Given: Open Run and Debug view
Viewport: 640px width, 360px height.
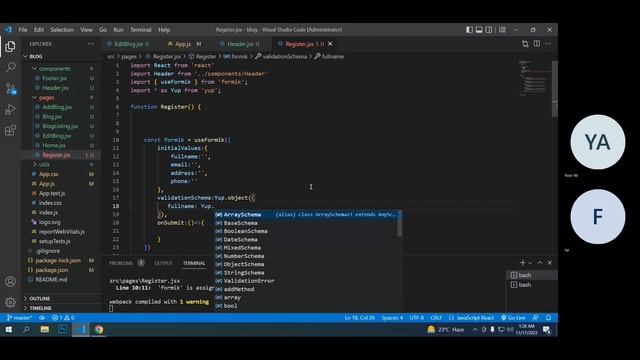Looking at the screenshot, I should coord(10,109).
